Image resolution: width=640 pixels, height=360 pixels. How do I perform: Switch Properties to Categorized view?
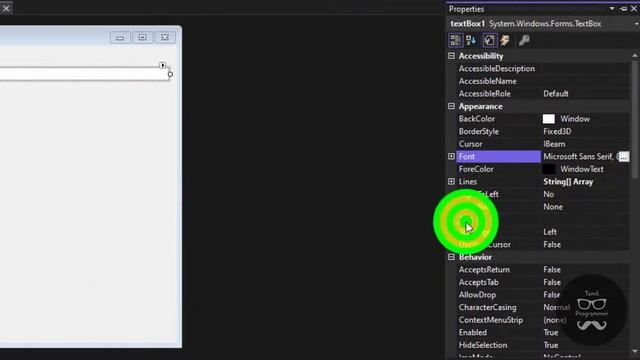tap(456, 40)
